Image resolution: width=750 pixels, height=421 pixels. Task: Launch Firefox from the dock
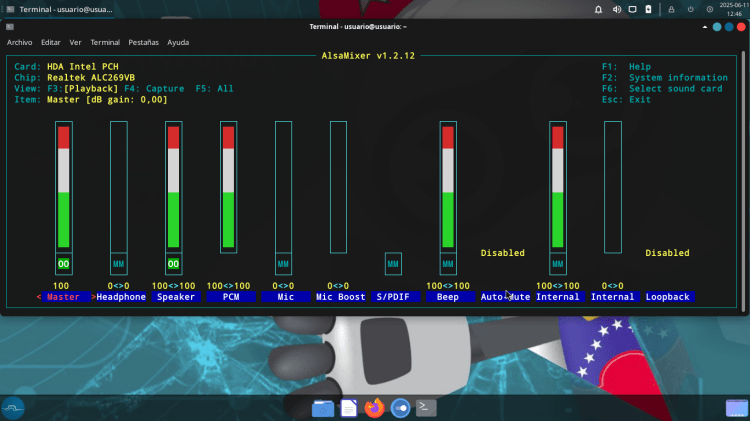(x=375, y=408)
